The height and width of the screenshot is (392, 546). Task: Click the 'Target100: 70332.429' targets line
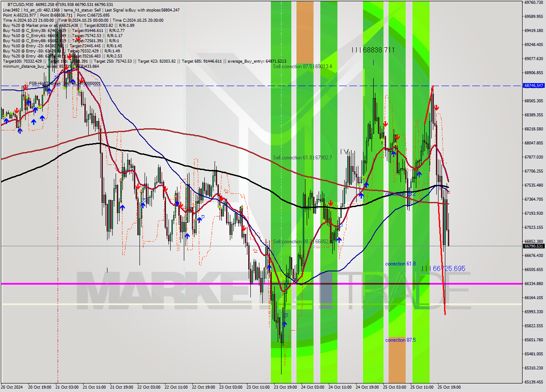pos(144,61)
